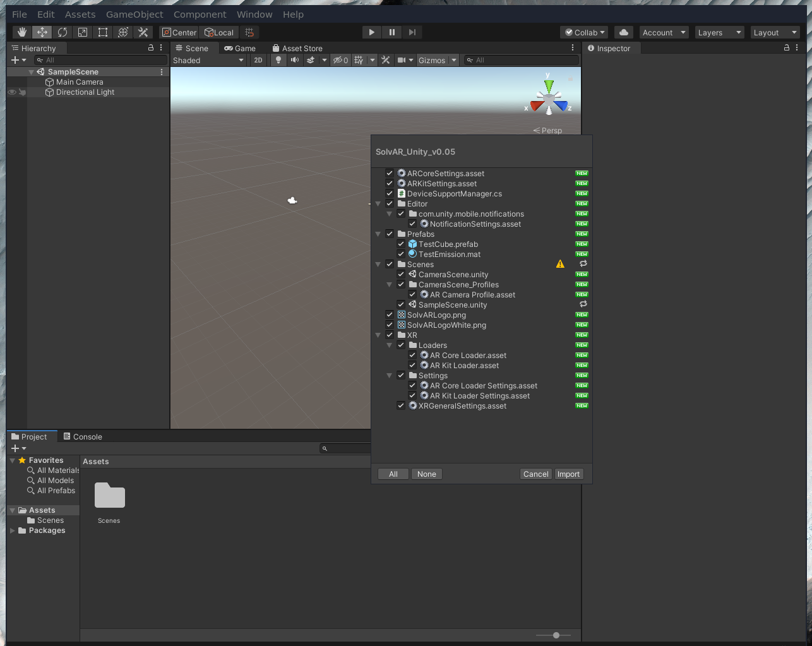Open the Inspector panel's three-dot menu
The width and height of the screenshot is (812, 646).
(798, 48)
